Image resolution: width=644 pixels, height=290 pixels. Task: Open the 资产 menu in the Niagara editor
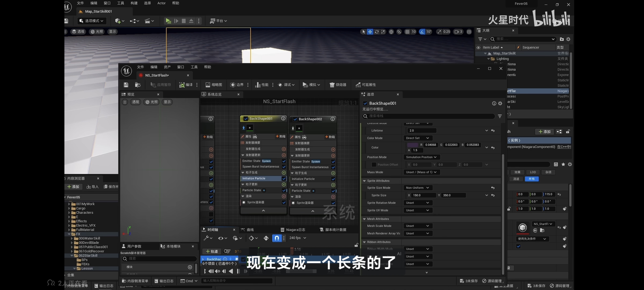167,67
